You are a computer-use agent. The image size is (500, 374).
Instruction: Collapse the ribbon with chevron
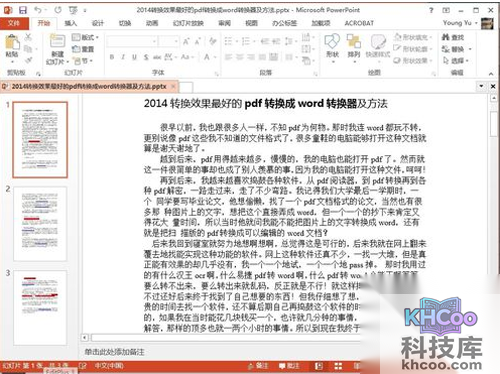coord(491,74)
